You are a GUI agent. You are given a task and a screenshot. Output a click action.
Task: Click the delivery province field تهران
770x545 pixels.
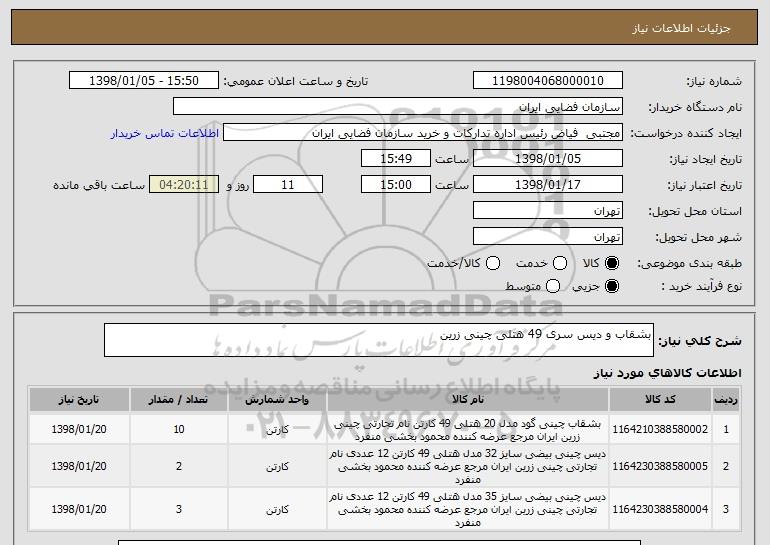[x=548, y=210]
